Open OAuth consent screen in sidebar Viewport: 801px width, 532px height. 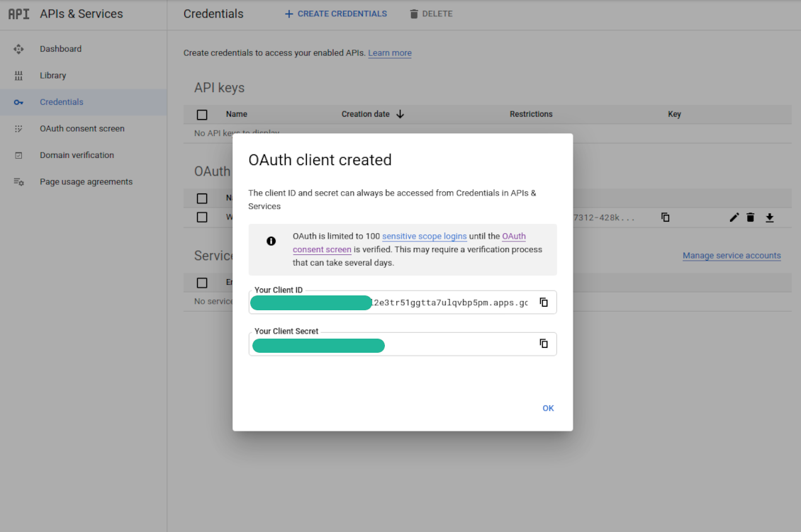pos(82,129)
